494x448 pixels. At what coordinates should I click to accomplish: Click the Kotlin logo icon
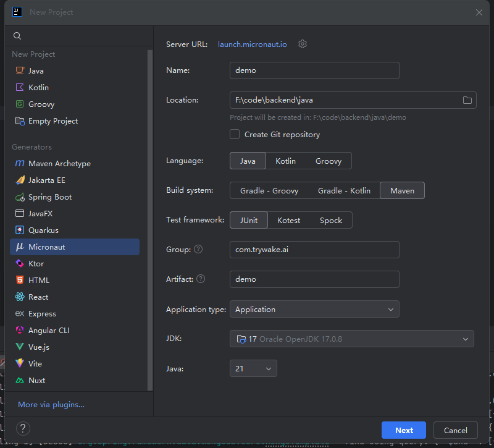click(x=20, y=87)
